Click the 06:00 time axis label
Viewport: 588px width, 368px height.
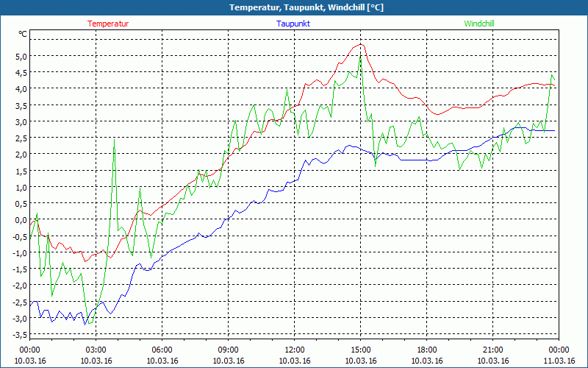click(162, 350)
